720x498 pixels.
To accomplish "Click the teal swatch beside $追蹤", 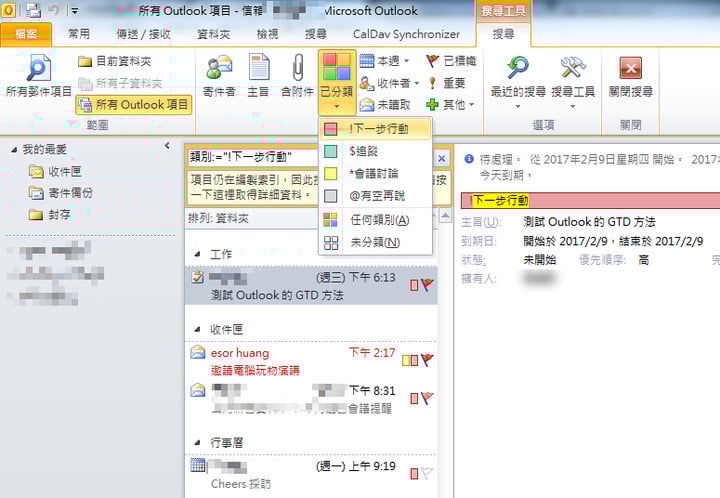I will (x=331, y=151).
